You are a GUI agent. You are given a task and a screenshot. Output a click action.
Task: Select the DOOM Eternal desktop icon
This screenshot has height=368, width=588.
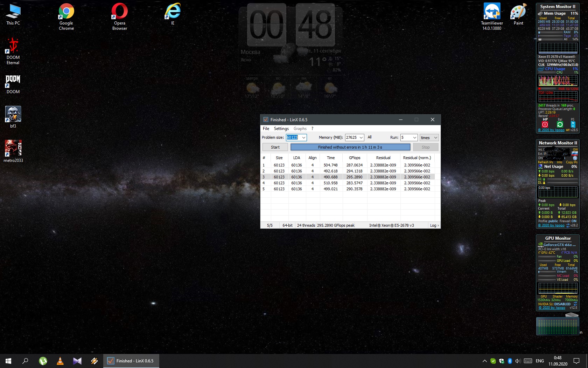click(x=13, y=51)
